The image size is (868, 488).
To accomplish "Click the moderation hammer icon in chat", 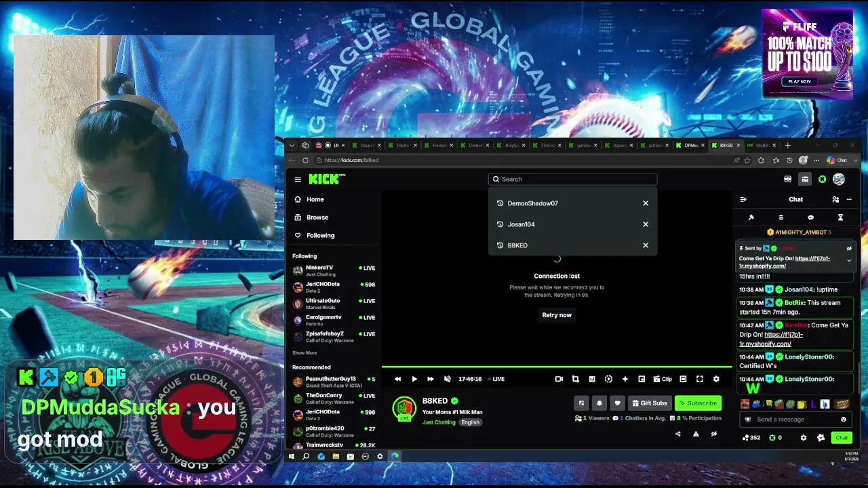I will click(751, 218).
